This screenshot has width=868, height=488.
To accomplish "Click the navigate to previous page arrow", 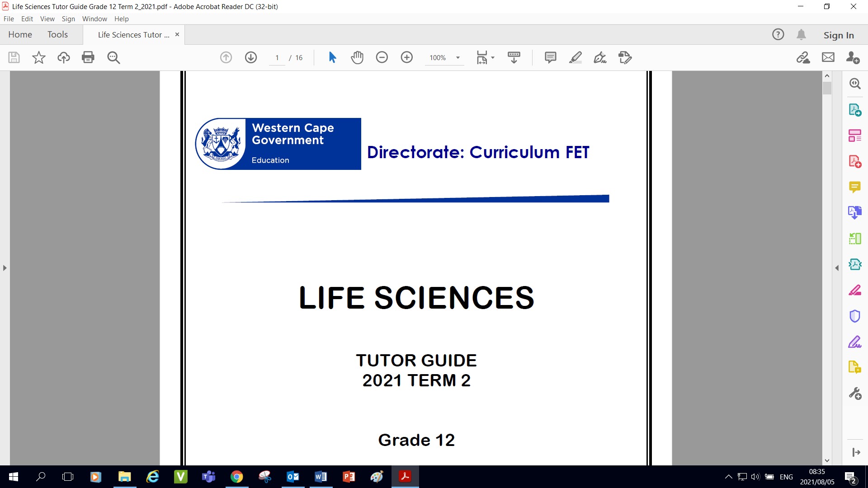I will 226,58.
